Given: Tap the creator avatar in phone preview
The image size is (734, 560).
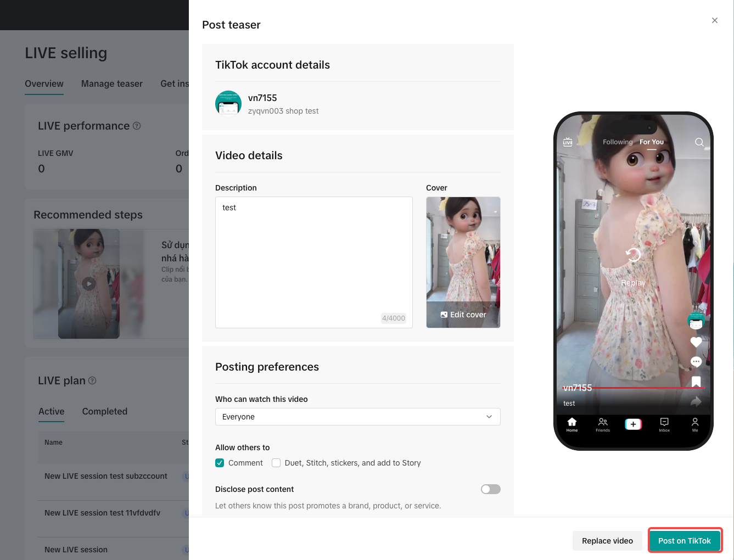Looking at the screenshot, I should click(x=696, y=321).
